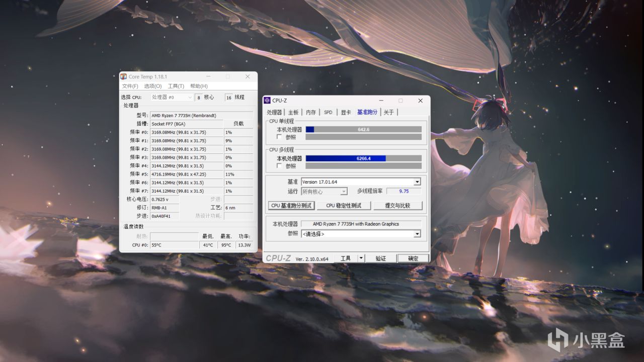This screenshot has width=644, height=362.
Task: Select the 基准跑分 tab in CPU-Z
Action: [x=367, y=112]
